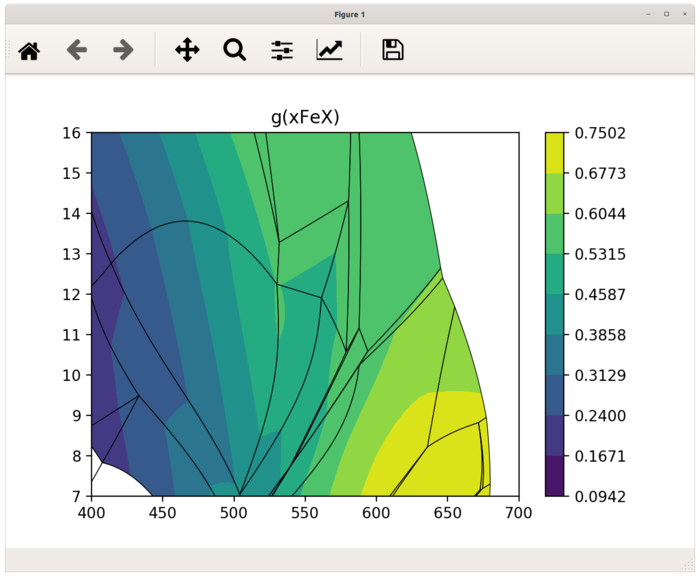The width and height of the screenshot is (700, 577).
Task: Activate the Pan axes tool
Action: [187, 50]
